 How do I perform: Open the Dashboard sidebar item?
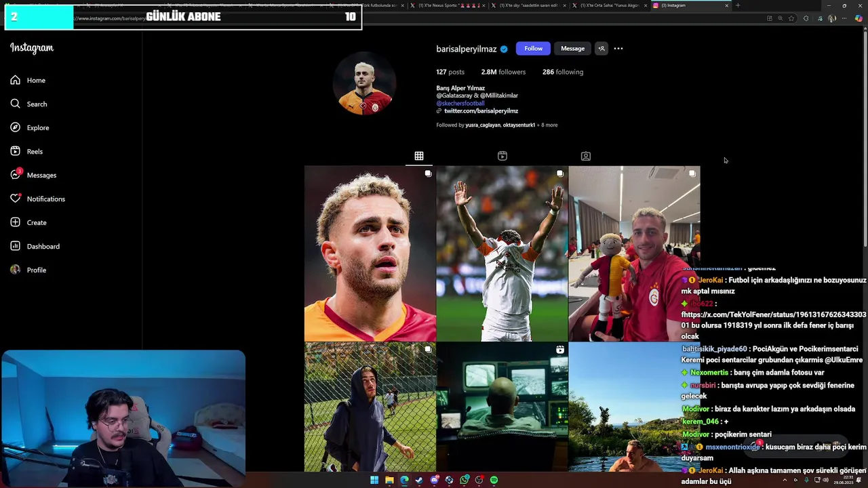(x=35, y=246)
